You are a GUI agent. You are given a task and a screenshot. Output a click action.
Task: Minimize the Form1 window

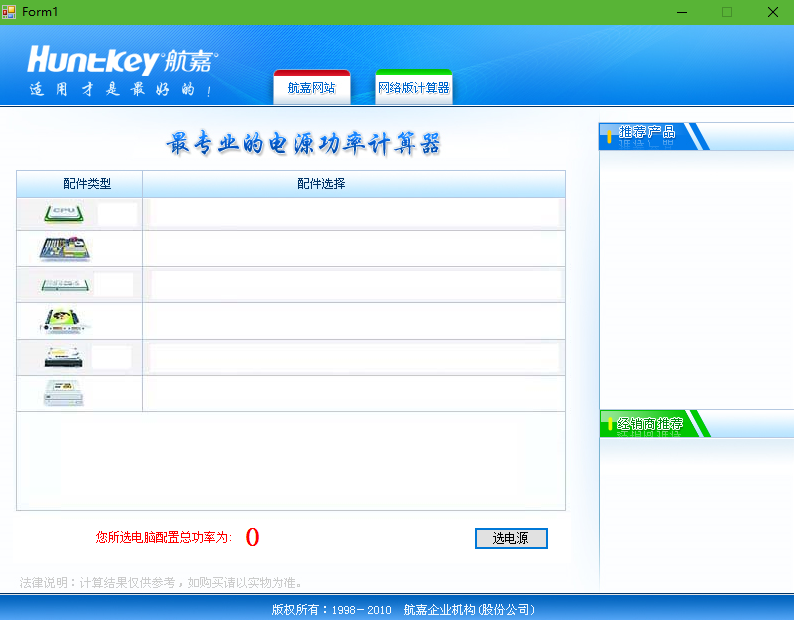[x=682, y=12]
